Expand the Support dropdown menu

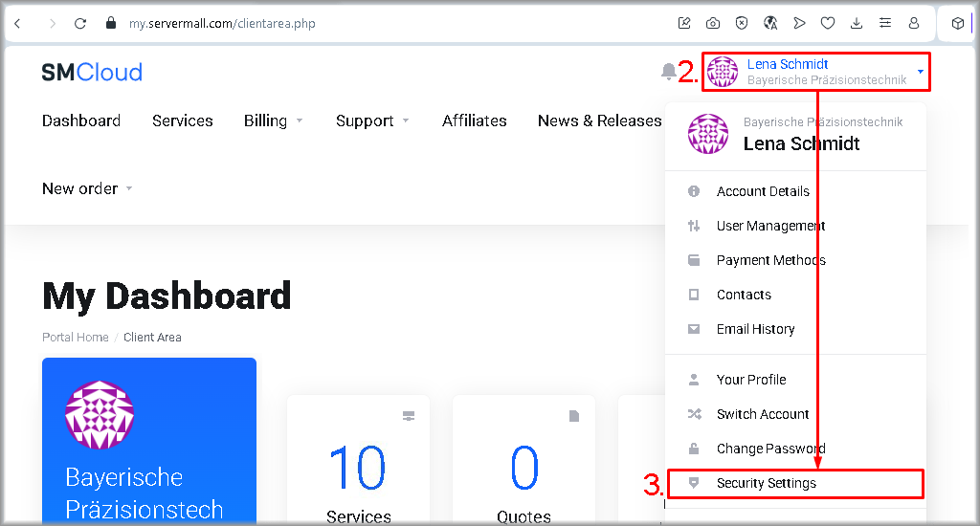372,121
